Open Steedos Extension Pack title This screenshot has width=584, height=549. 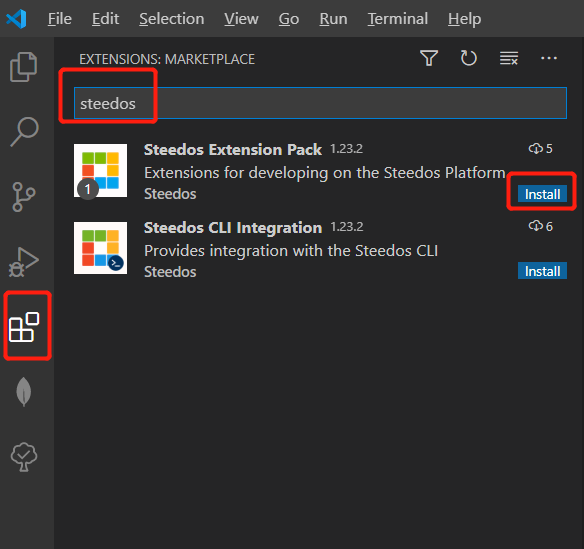[233, 150]
